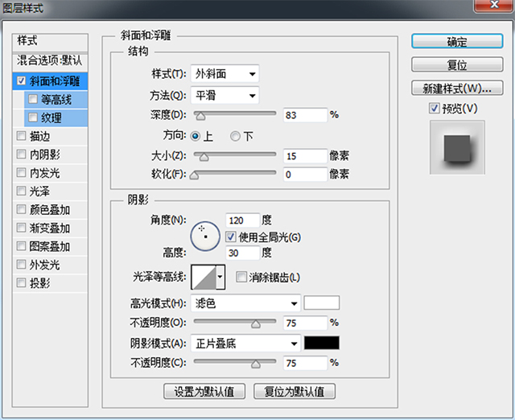Click the 高度 field showing 30
Screen dimensions: 515x420
coord(242,253)
